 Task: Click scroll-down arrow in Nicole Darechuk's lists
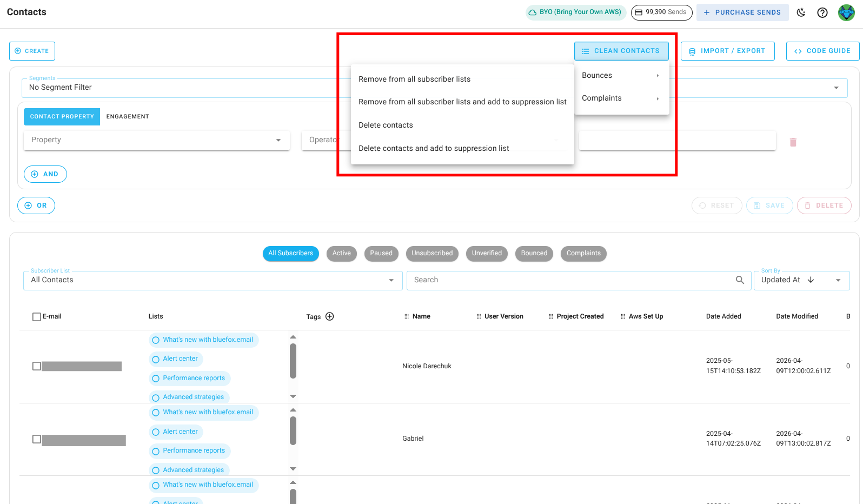293,396
